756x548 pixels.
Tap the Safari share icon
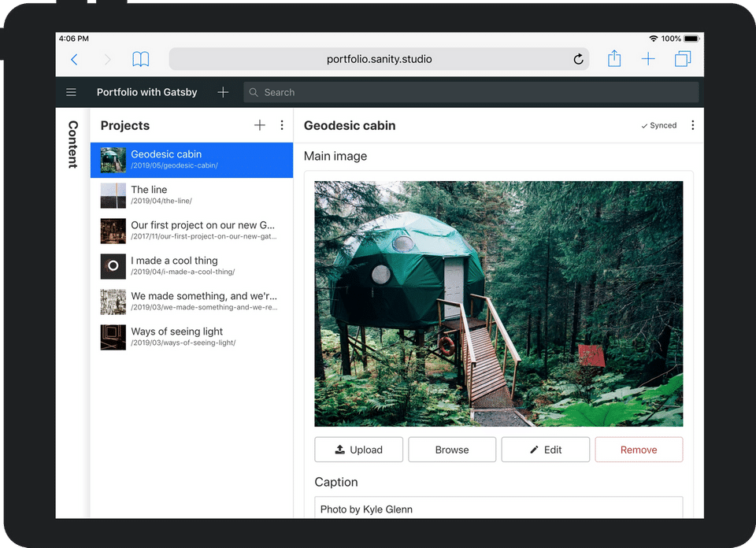click(614, 59)
